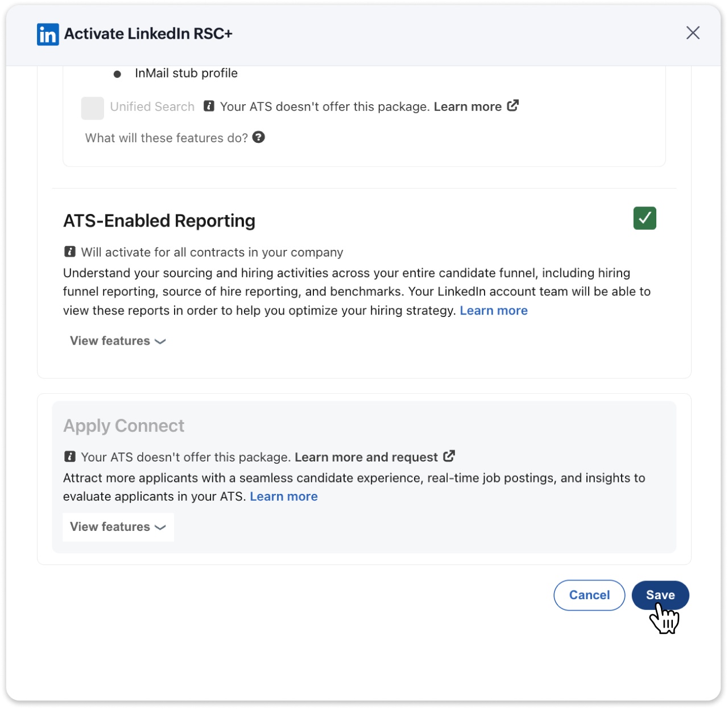
Task: Follow the 'Learn more and request' link
Action: (366, 457)
